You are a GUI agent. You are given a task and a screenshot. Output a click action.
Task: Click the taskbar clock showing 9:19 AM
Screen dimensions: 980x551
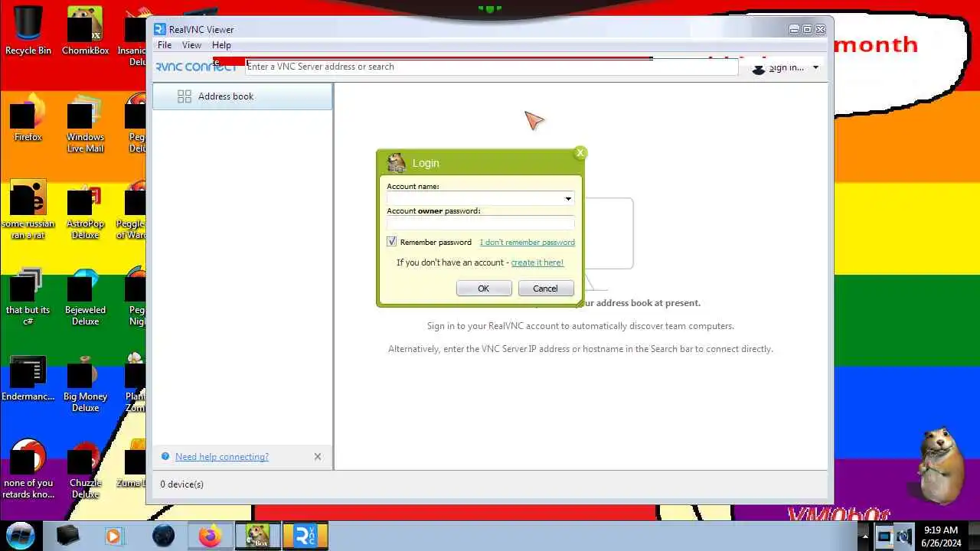pos(941,536)
